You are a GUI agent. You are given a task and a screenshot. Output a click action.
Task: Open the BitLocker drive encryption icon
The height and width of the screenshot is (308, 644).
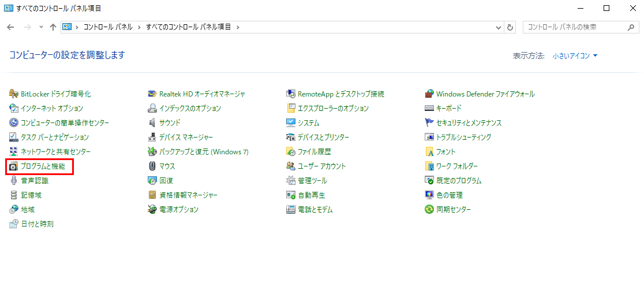(x=13, y=94)
